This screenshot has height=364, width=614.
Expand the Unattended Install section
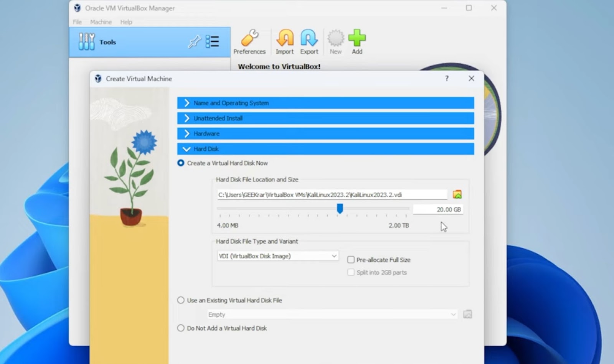tap(325, 118)
